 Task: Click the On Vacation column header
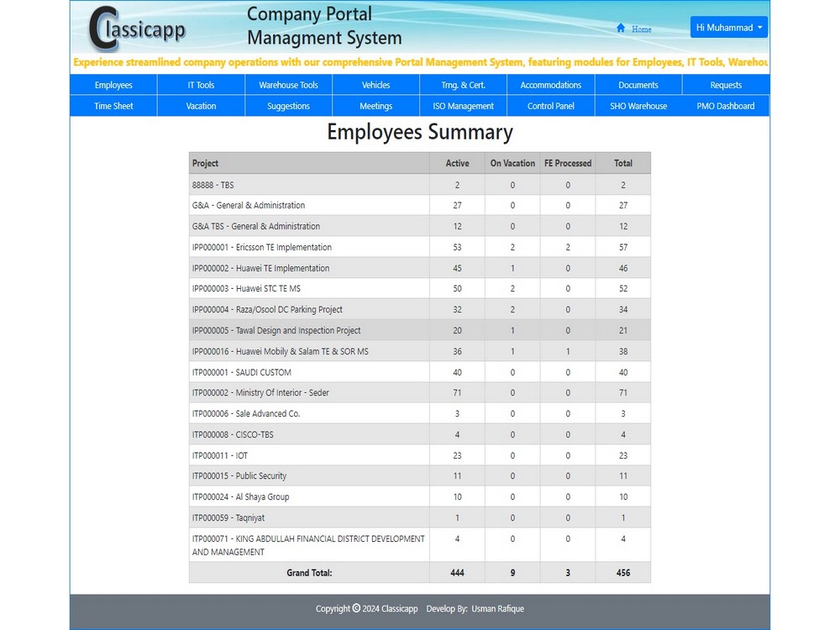(512, 163)
